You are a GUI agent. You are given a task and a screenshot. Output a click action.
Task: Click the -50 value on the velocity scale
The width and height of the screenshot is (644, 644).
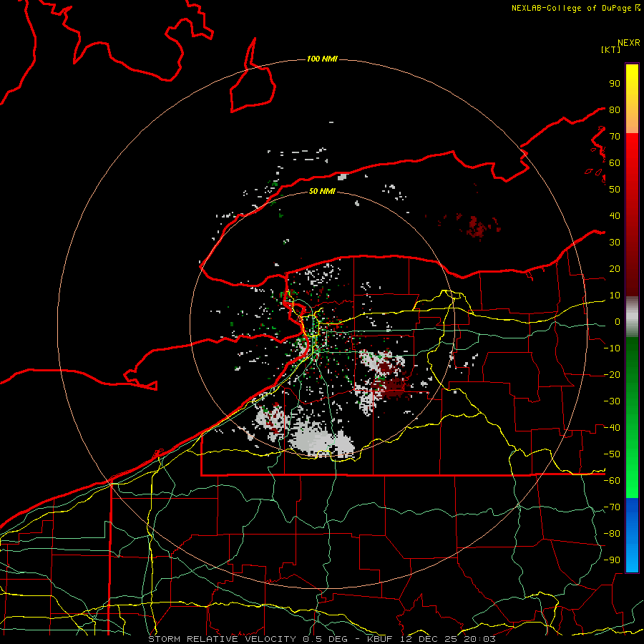click(x=612, y=454)
